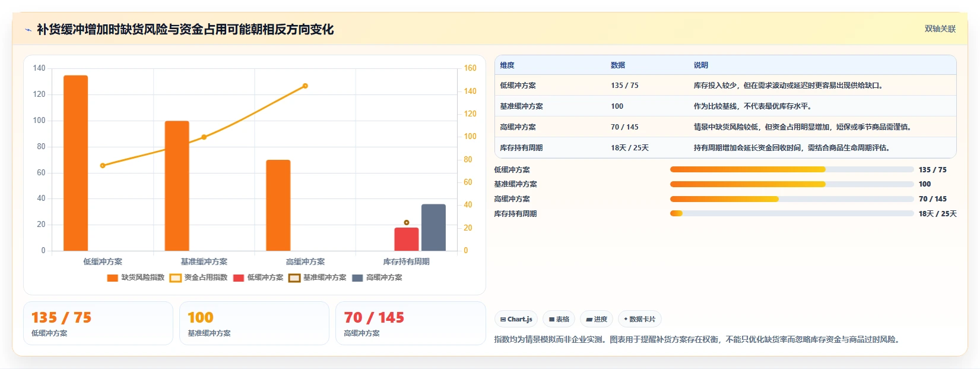Screen dimensions: 980x369
Task: Toggle the 资金占用指数 legend entry
Action: pyautogui.click(x=199, y=277)
